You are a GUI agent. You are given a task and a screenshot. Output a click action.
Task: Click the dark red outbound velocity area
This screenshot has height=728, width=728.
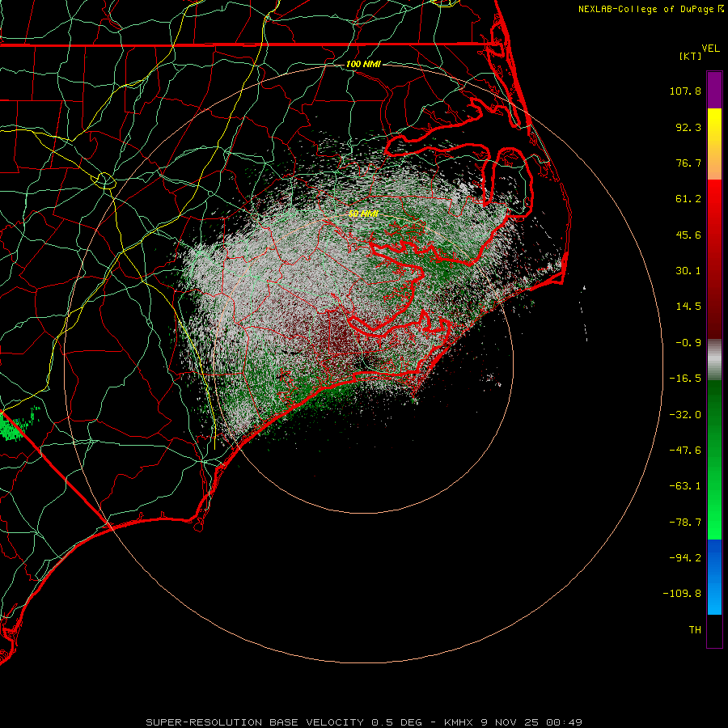pyautogui.click(x=341, y=332)
